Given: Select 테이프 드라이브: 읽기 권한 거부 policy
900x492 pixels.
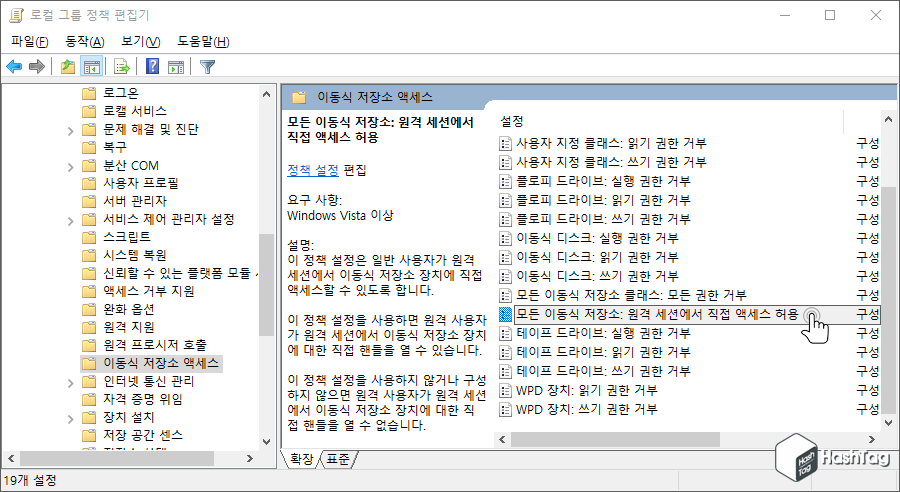Looking at the screenshot, I should [x=603, y=352].
